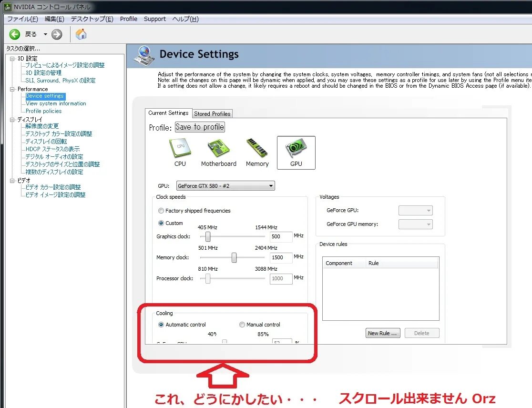Open the 編集(E) menu
532x408 pixels.
(54, 19)
